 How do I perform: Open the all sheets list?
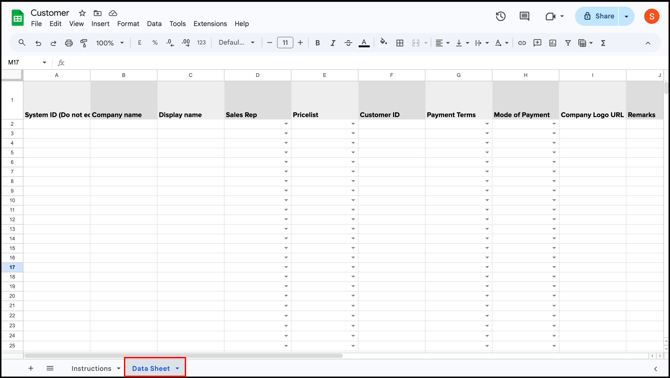pos(50,368)
